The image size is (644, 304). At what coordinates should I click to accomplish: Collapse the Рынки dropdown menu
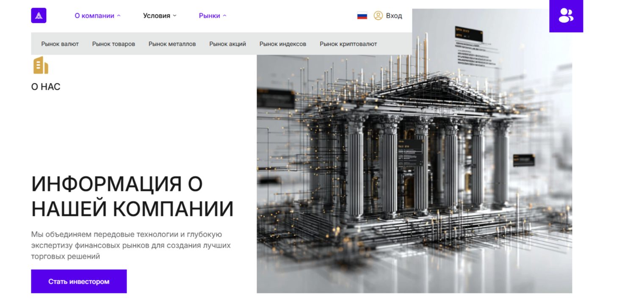(x=213, y=16)
